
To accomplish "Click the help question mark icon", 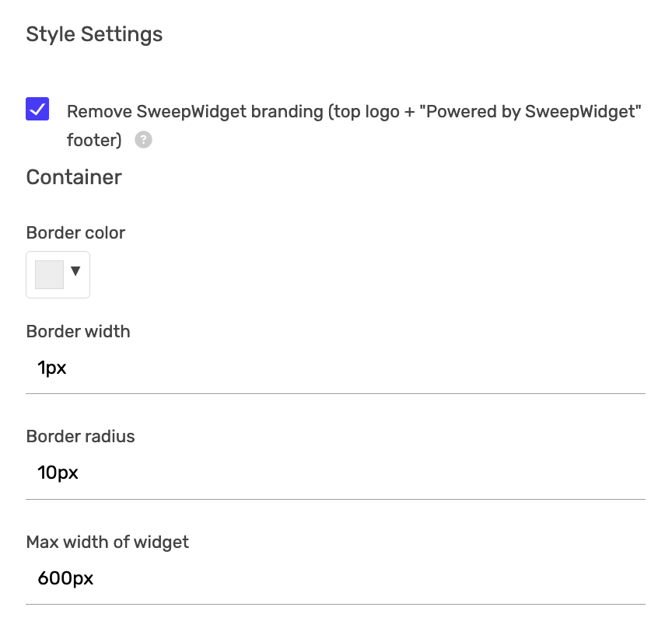I will coord(143,140).
